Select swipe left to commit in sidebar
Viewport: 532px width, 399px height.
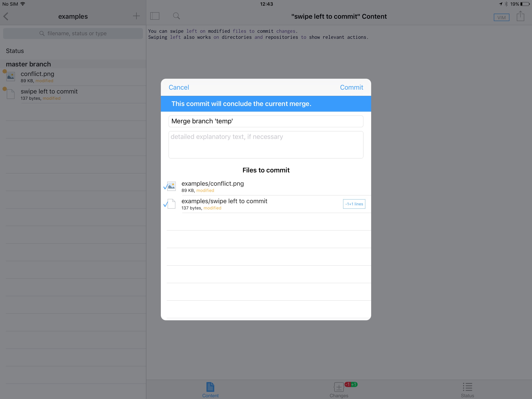(x=73, y=94)
